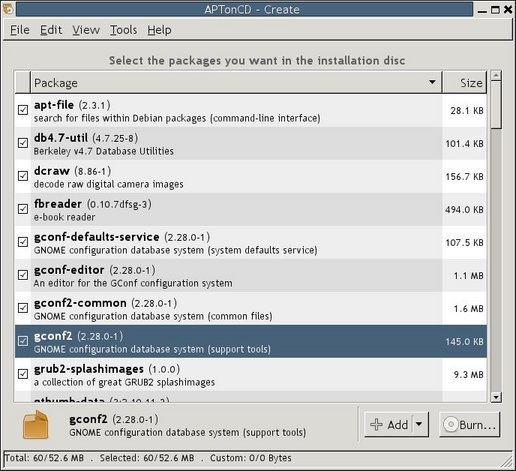The width and height of the screenshot is (516, 471).
Task: Open the File menu
Action: tap(20, 30)
